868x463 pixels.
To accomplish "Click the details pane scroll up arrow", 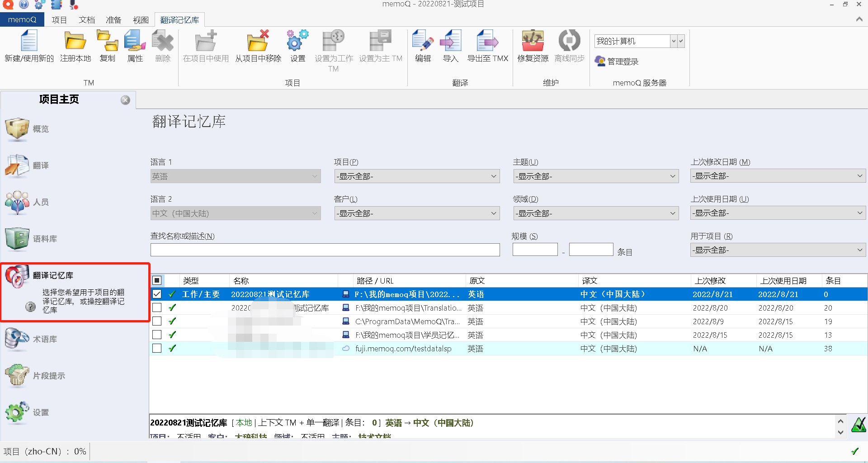I will (840, 421).
